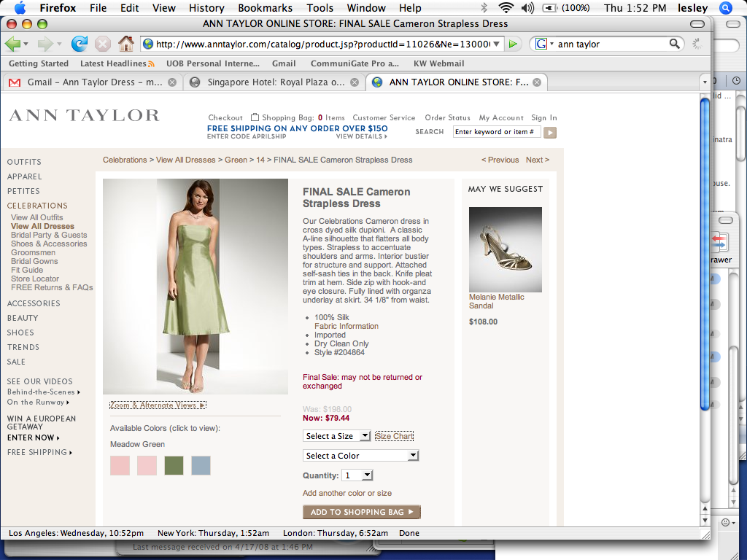Select the green color swatch

[174, 466]
